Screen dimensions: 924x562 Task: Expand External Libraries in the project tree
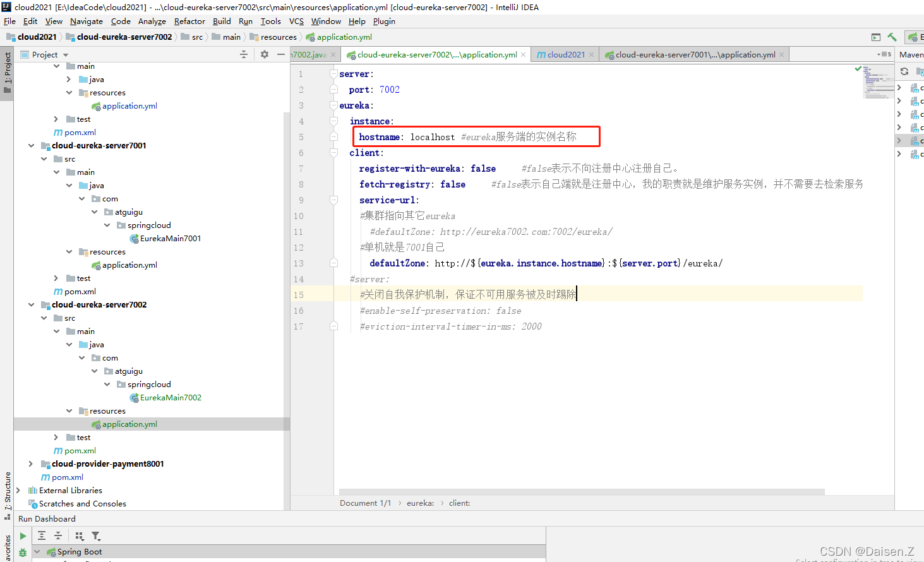click(x=18, y=491)
